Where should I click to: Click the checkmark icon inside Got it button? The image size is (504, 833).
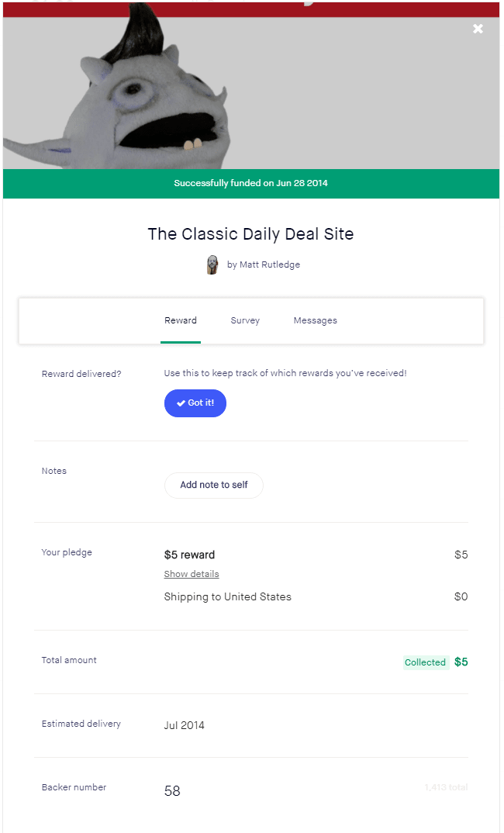coord(181,403)
